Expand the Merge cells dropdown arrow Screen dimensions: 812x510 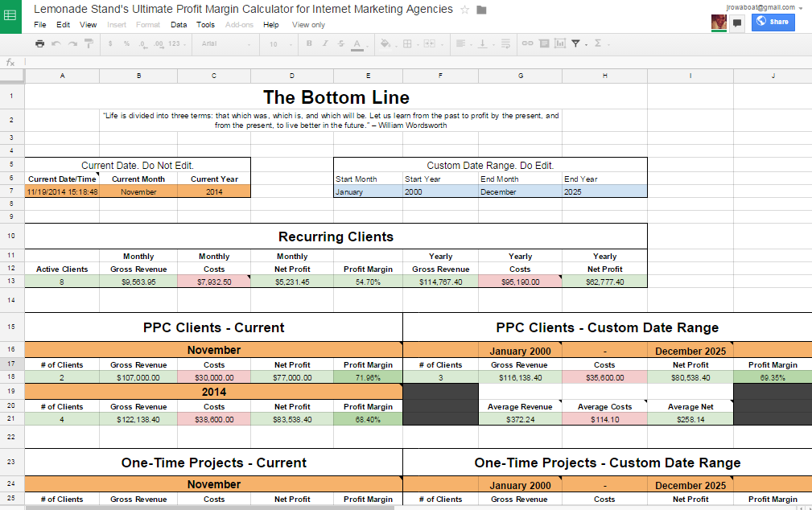442,45
